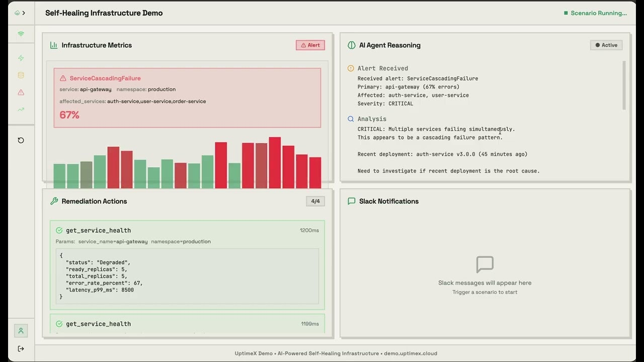This screenshot has width=644, height=362.
Task: Expand the first get_service_health action
Action: (98, 230)
